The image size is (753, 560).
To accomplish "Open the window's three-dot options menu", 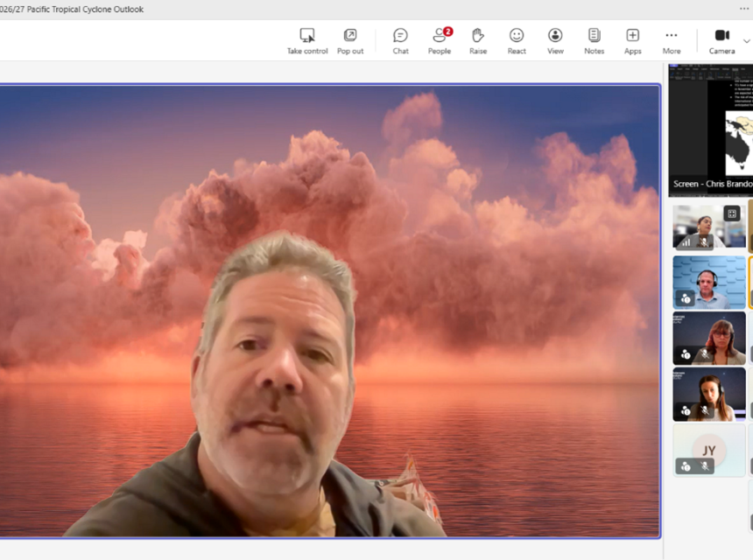I will [x=744, y=9].
